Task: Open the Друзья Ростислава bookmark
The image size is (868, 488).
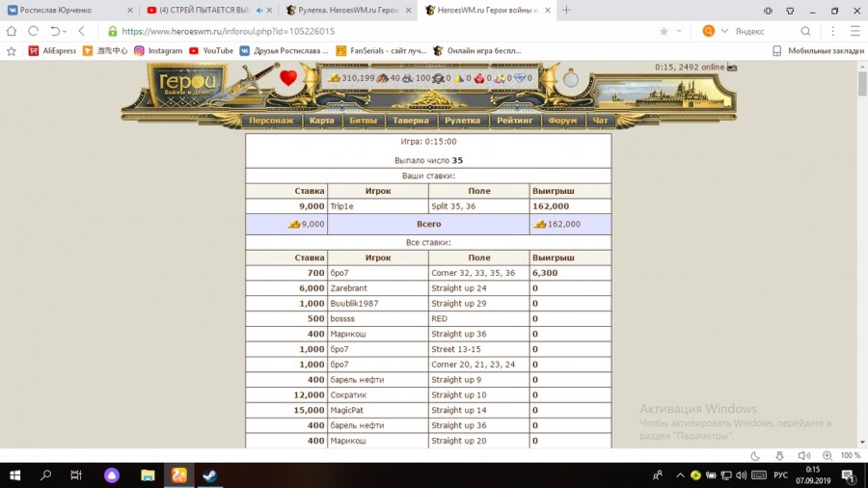Action: 284,50
